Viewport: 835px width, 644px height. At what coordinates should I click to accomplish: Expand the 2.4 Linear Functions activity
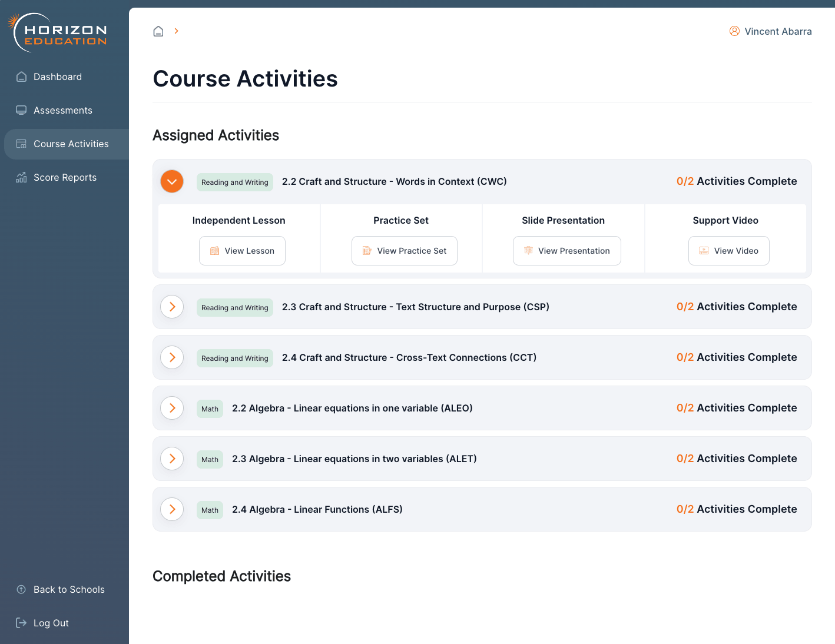[x=172, y=509]
